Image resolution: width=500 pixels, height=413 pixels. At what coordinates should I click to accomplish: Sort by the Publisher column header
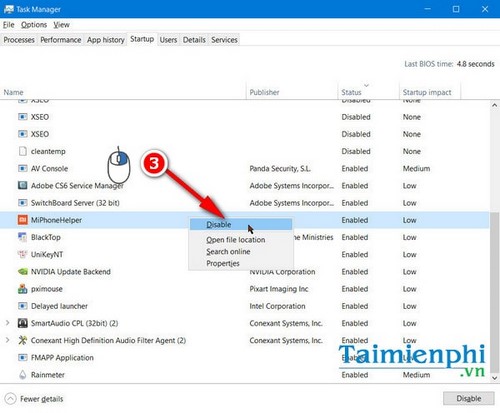point(292,92)
